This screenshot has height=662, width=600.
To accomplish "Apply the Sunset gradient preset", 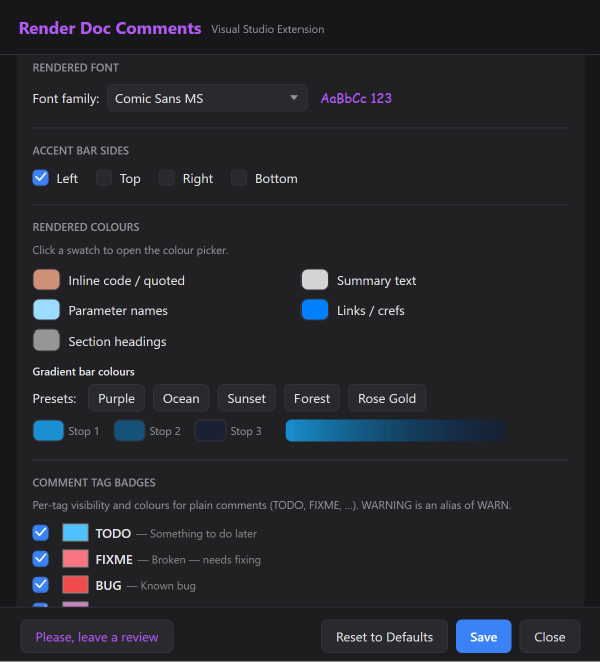I will (247, 398).
